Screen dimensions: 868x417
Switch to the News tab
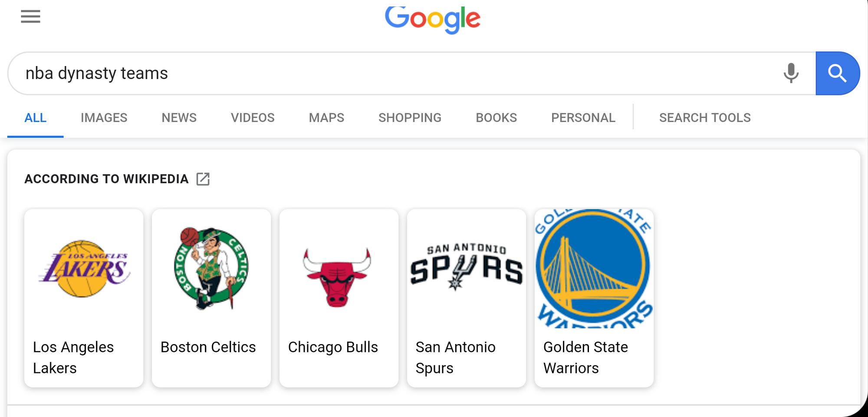179,118
